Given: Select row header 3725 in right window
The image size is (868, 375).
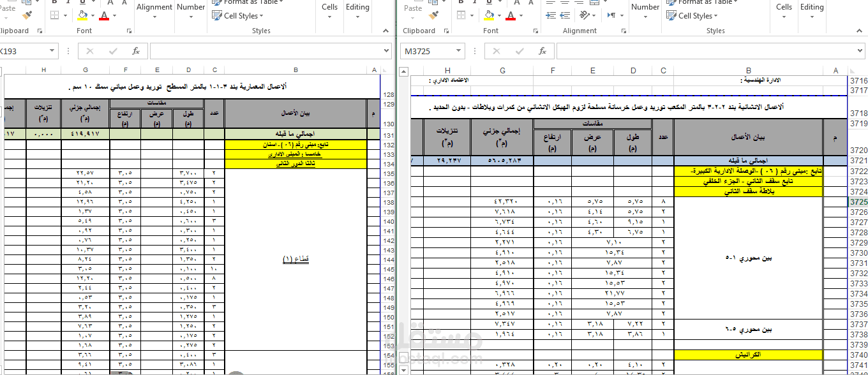Looking at the screenshot, I should tap(858, 202).
